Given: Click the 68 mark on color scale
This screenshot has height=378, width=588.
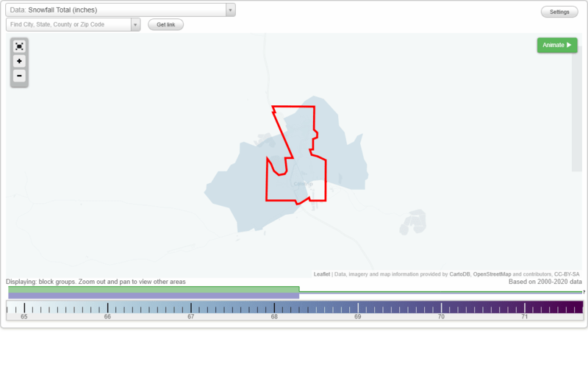Looking at the screenshot, I should 274,316.
